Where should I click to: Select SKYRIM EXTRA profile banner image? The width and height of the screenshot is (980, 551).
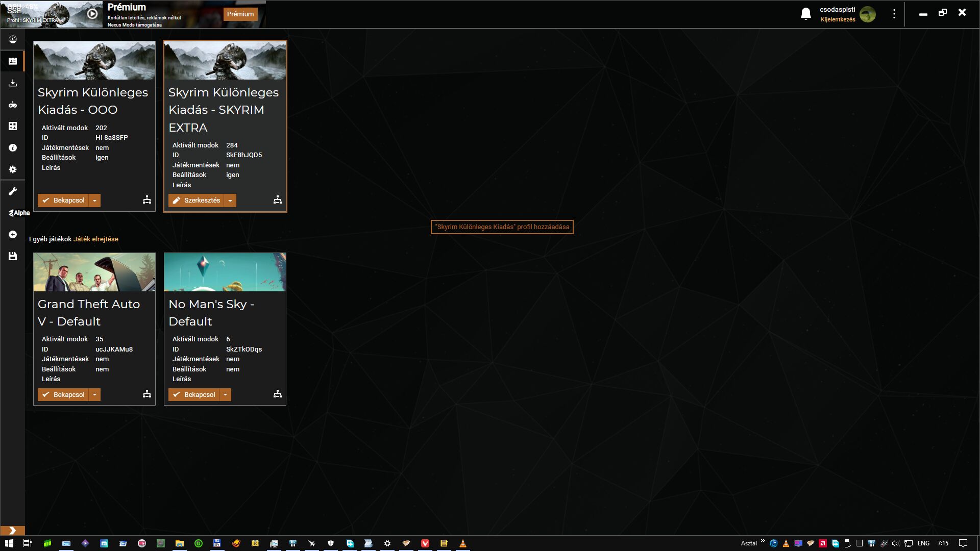pyautogui.click(x=225, y=60)
